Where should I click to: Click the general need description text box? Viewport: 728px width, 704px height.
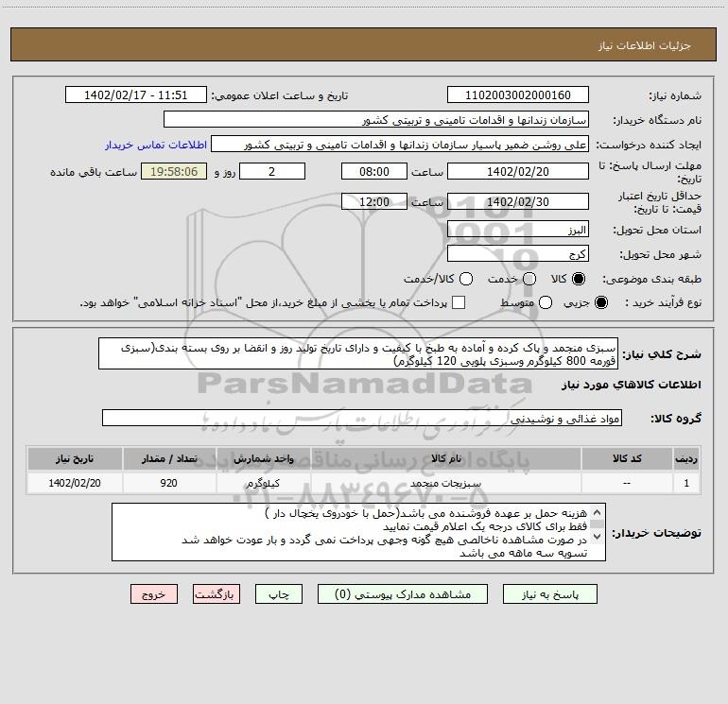click(x=358, y=353)
